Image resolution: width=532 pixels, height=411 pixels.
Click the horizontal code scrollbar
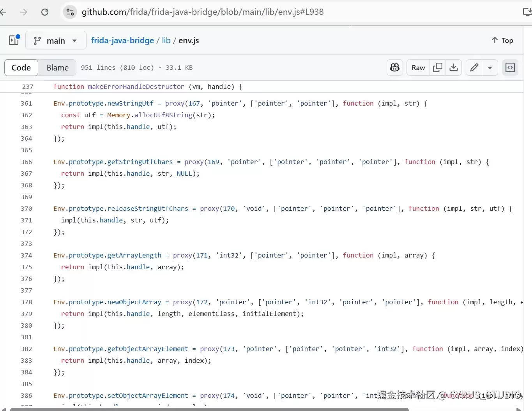(x=209, y=409)
